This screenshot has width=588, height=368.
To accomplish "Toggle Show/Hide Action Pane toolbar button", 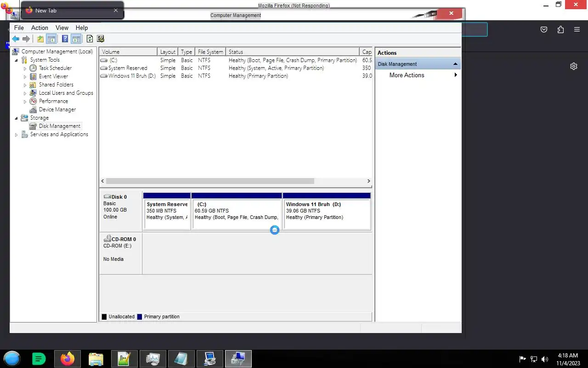I will coord(76,39).
